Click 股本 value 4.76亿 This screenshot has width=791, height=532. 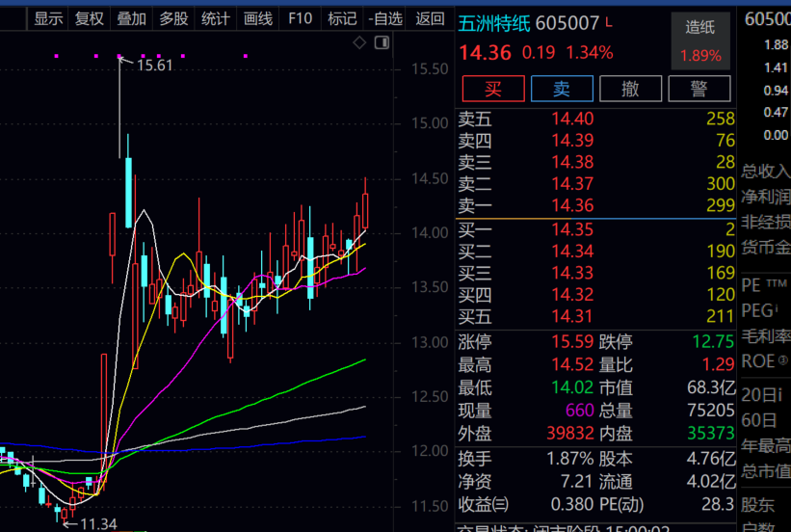(x=711, y=459)
